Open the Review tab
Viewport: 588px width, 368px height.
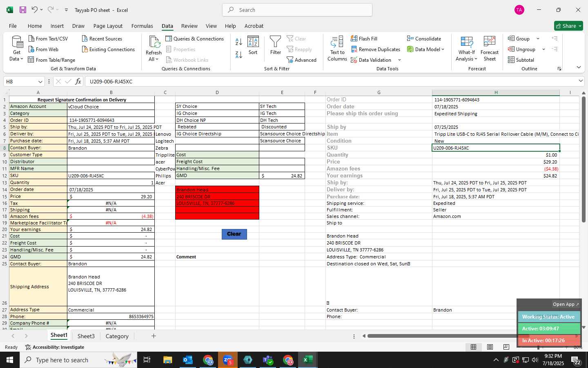tap(189, 26)
